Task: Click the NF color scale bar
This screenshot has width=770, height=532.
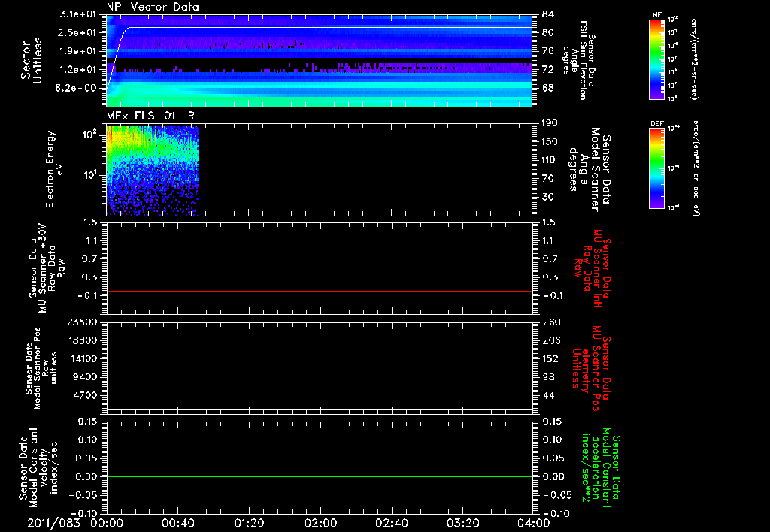Action: pyautogui.click(x=656, y=59)
